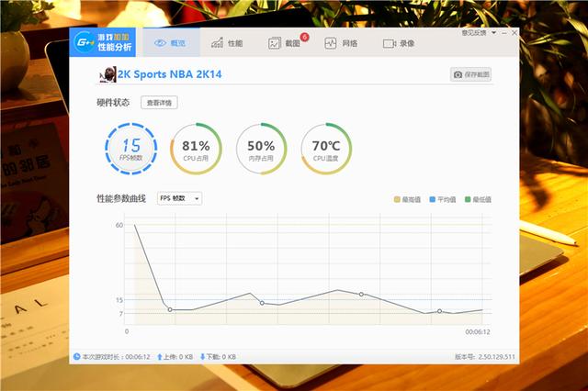Open the FPS 帧数 curve dropdown

tap(180, 198)
